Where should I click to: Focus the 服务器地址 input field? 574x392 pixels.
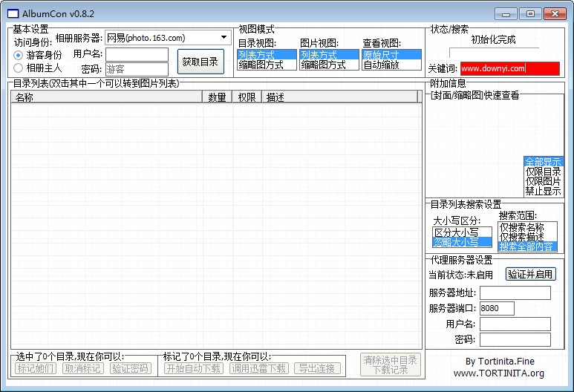point(515,293)
